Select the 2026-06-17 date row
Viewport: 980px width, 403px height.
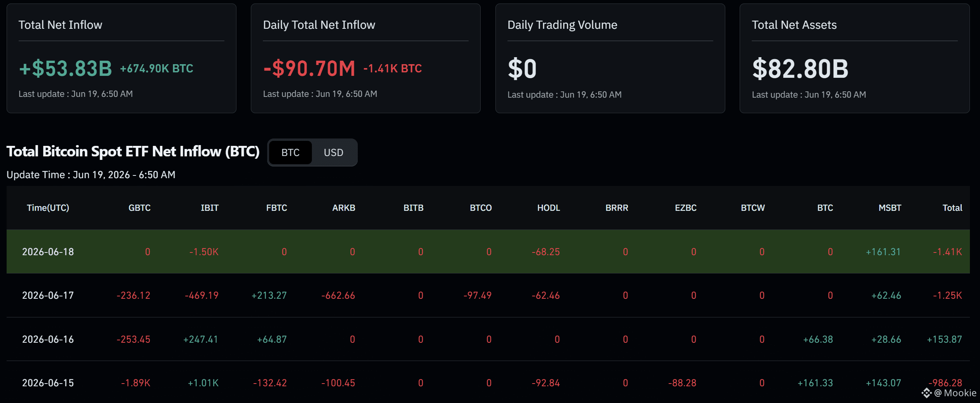tap(488, 295)
